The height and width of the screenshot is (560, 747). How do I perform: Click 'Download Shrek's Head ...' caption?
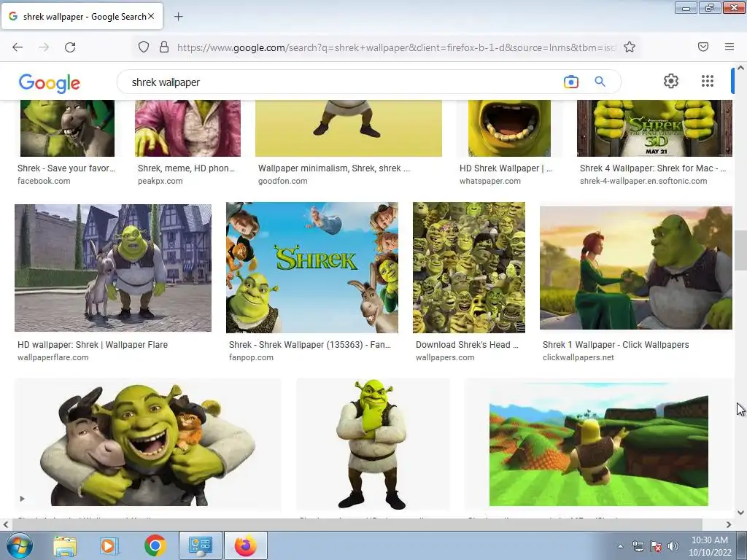[x=467, y=345]
